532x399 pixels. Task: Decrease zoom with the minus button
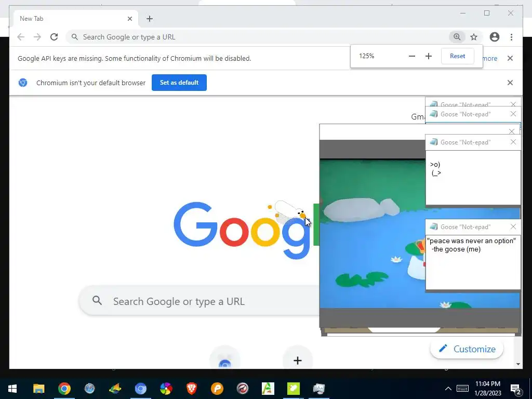[x=412, y=56]
